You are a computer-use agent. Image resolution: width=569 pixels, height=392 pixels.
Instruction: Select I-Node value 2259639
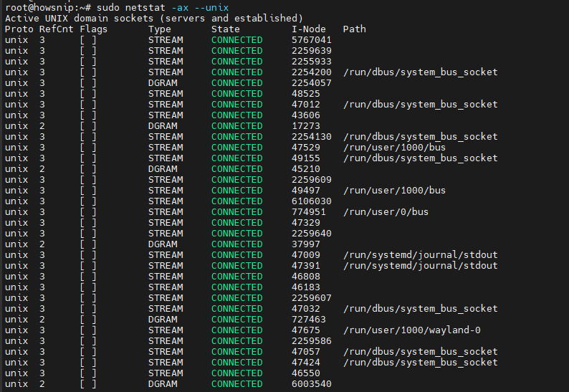[x=311, y=51]
